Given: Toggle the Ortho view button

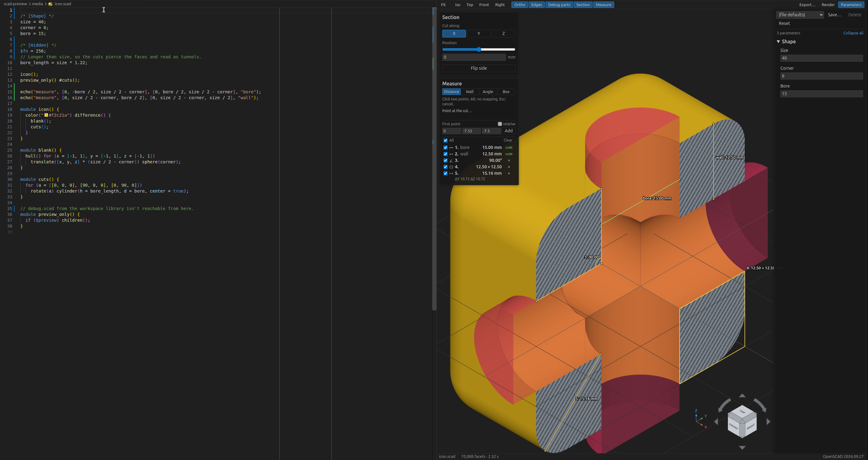Looking at the screenshot, I should tap(519, 5).
